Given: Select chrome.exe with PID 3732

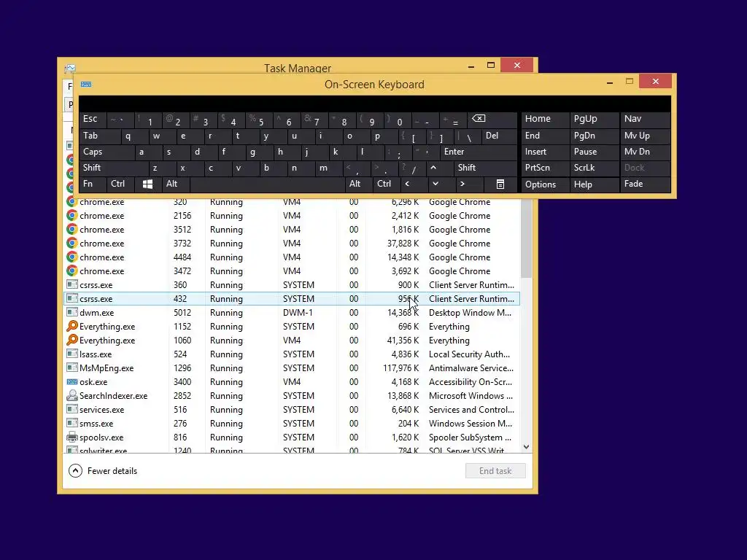Looking at the screenshot, I should pos(292,244).
